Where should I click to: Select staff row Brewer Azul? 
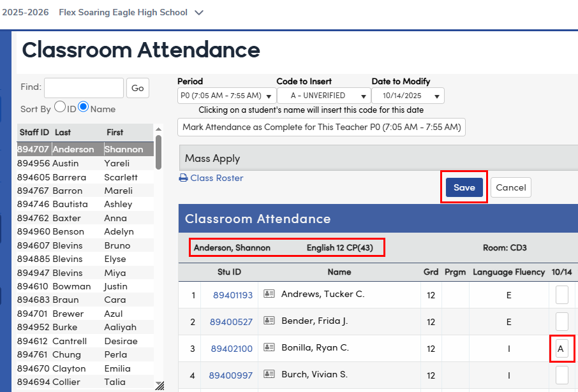(85, 314)
